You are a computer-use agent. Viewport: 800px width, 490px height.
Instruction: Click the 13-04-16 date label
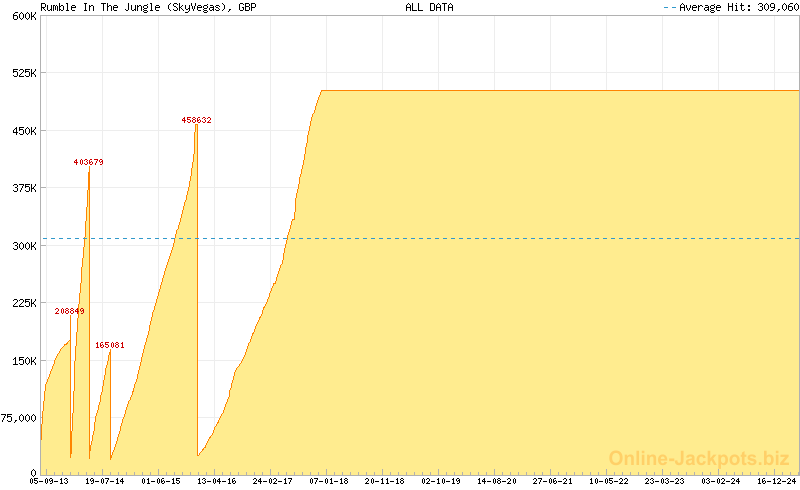(216, 481)
